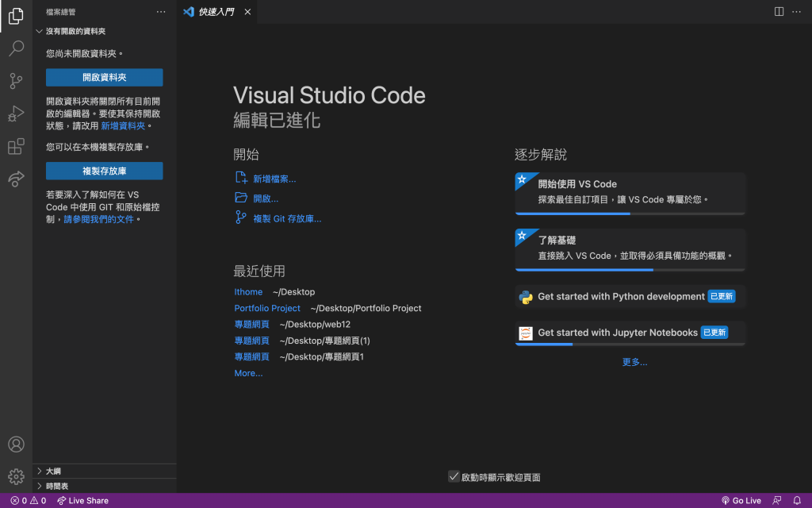Open the 開始使用 VS Code walkthrough
This screenshot has width=812, height=508.
(630, 193)
